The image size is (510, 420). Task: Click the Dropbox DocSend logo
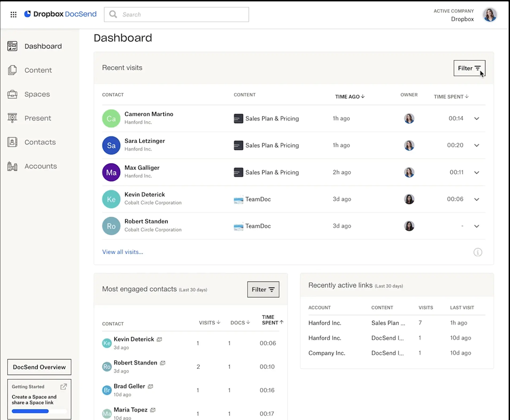coord(60,14)
